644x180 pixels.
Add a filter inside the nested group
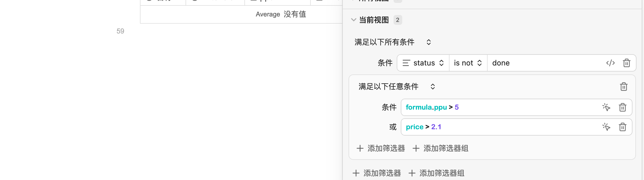tap(381, 148)
